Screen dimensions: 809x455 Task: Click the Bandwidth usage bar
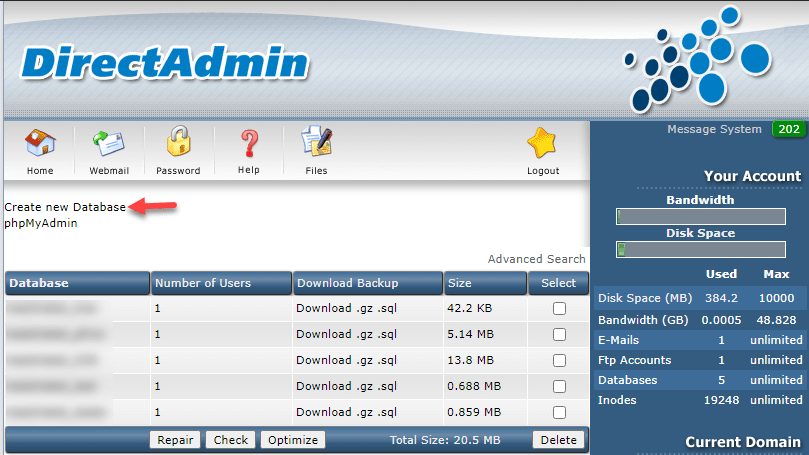click(x=701, y=217)
